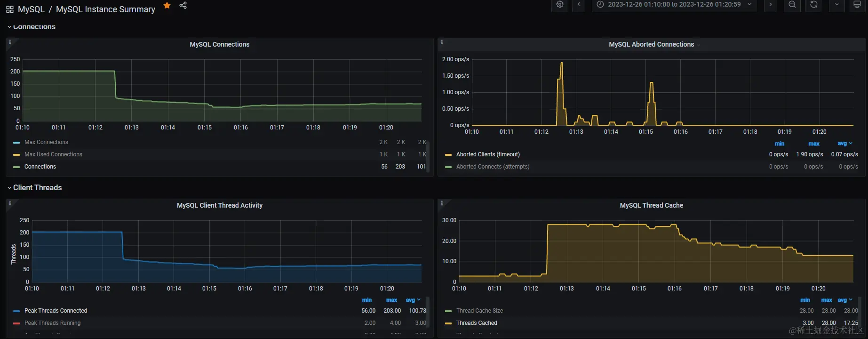The height and width of the screenshot is (339, 868).
Task: Open dashboard settings gear
Action: click(559, 5)
